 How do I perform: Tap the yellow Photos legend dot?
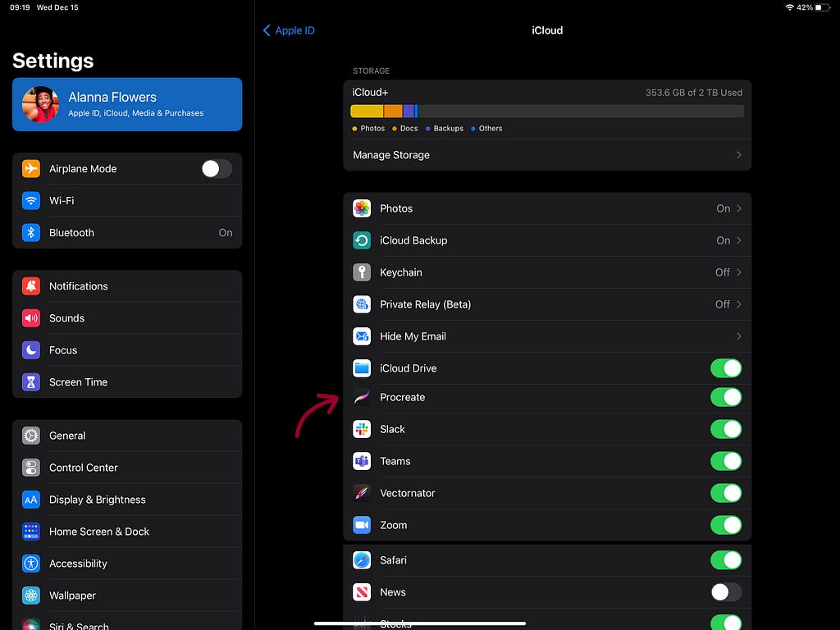tap(354, 129)
